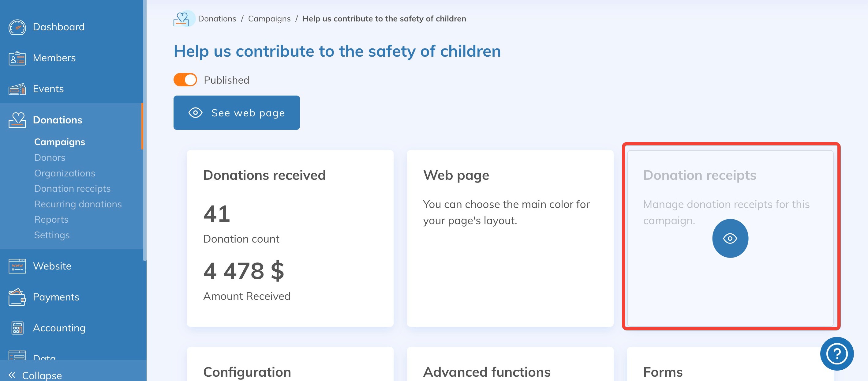Click the Dashboard gauge icon
The width and height of the screenshot is (868, 381).
pos(17,27)
